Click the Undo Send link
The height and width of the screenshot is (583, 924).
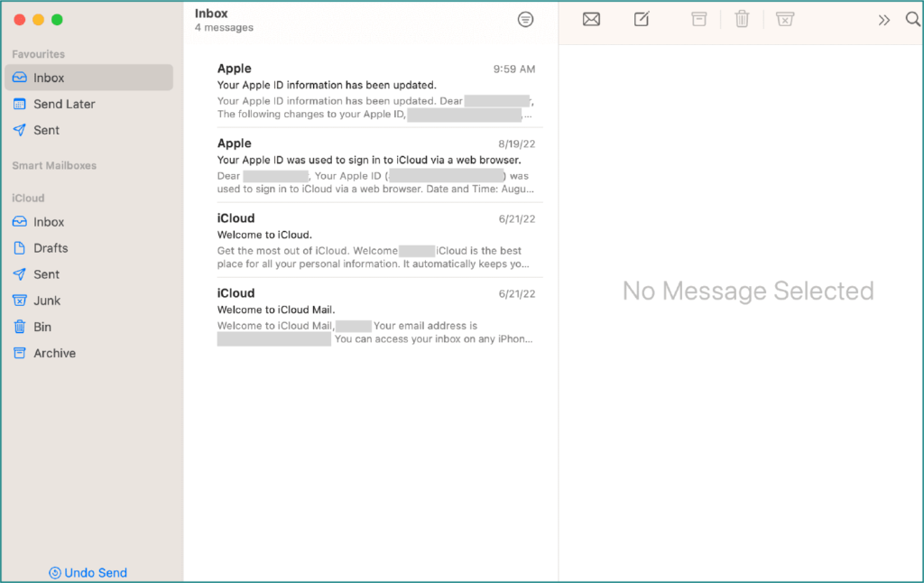(x=88, y=572)
